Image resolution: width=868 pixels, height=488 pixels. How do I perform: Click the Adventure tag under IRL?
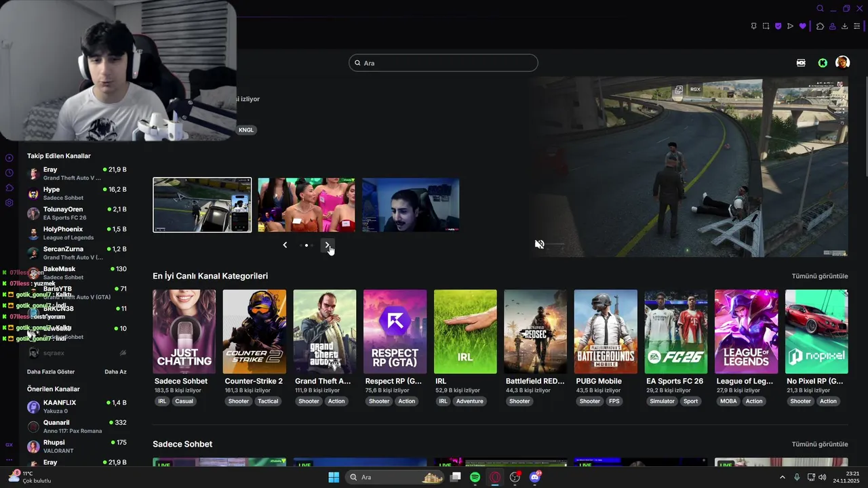pyautogui.click(x=469, y=401)
